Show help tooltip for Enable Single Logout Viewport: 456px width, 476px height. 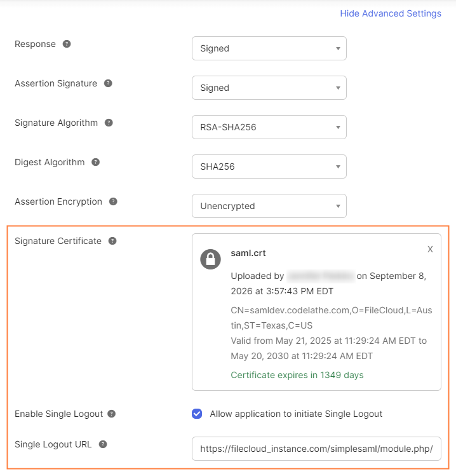[112, 414]
